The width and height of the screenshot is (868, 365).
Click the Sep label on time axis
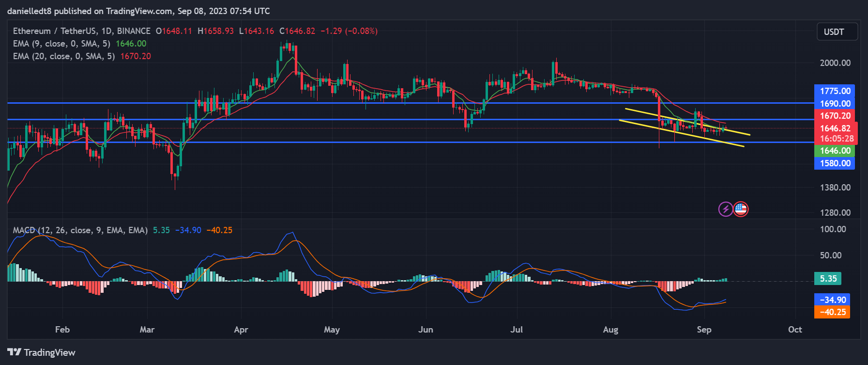click(704, 330)
